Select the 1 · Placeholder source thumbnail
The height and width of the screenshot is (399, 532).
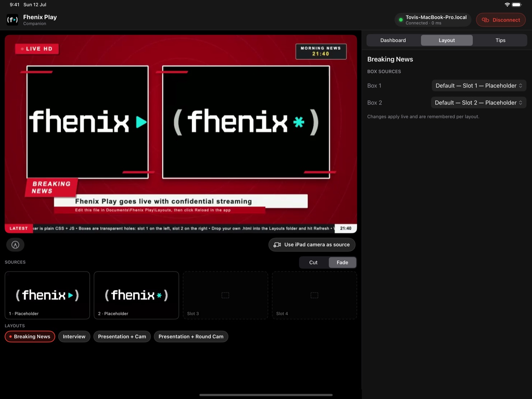point(47,295)
